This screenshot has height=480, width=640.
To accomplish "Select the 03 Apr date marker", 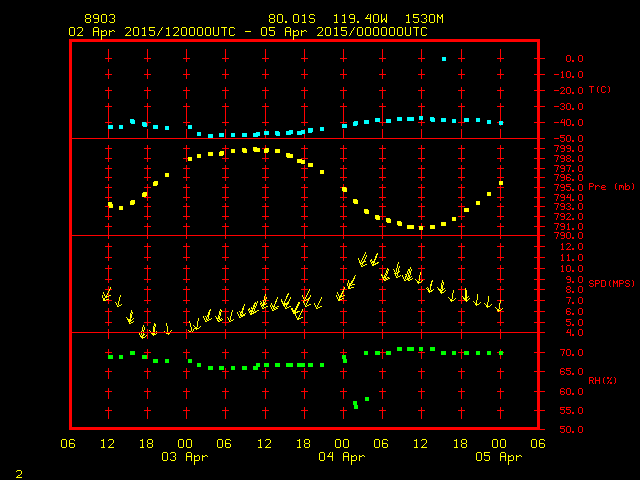I will tap(187, 457).
